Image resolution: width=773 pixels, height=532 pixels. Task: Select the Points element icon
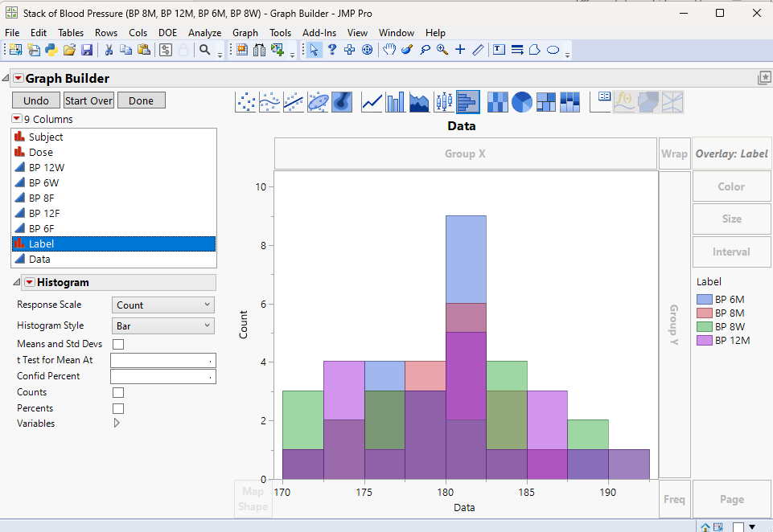tap(245, 102)
